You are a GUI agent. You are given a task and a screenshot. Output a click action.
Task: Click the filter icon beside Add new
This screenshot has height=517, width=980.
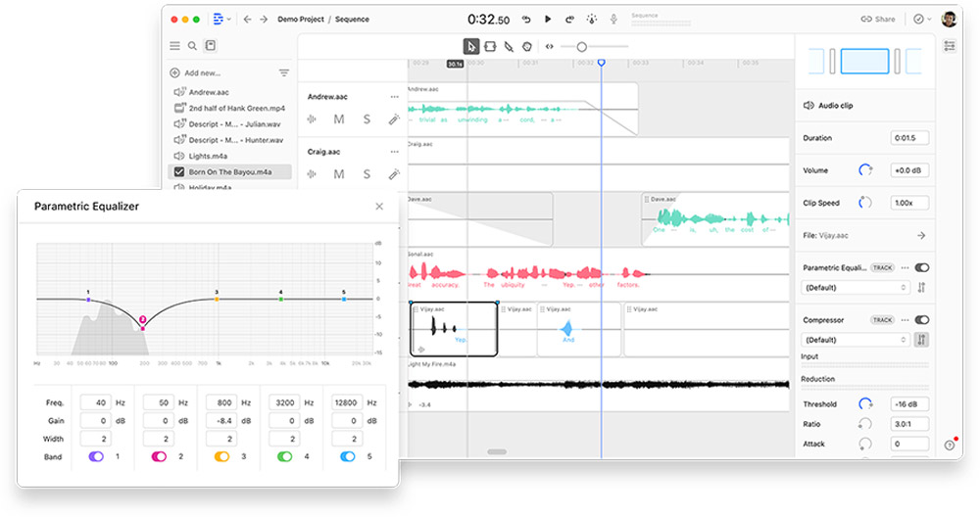pos(284,72)
